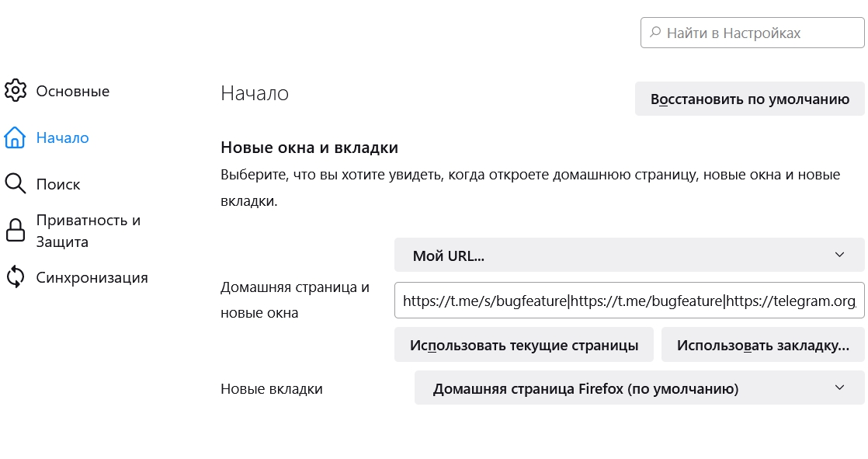Image resolution: width=868 pixels, height=459 pixels.
Task: Click the magnifier icon beside Поиск in sidebar
Action: (16, 184)
